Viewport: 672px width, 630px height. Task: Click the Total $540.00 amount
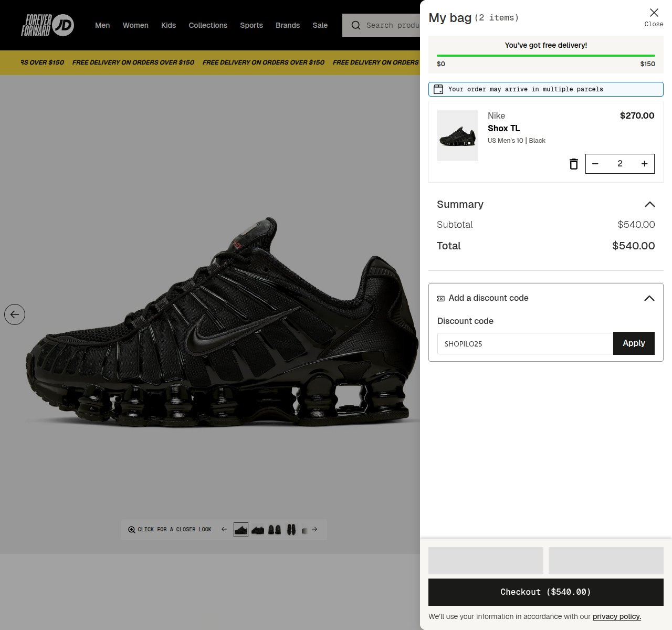click(633, 246)
